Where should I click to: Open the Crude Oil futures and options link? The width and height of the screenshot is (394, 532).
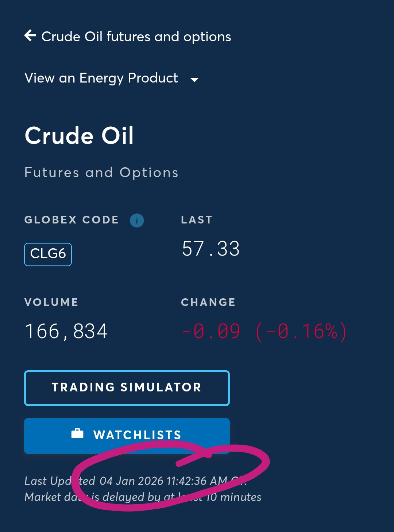(136, 37)
